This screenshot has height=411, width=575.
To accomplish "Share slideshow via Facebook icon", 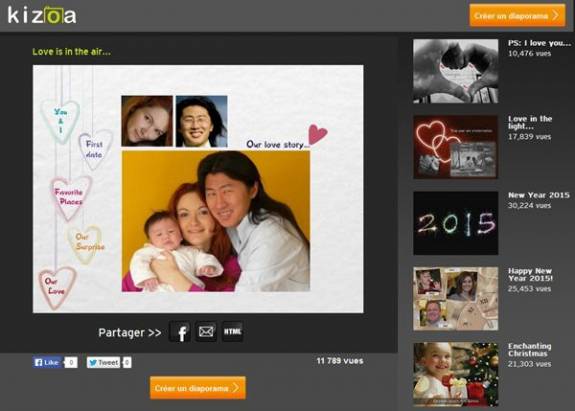I will [x=180, y=332].
